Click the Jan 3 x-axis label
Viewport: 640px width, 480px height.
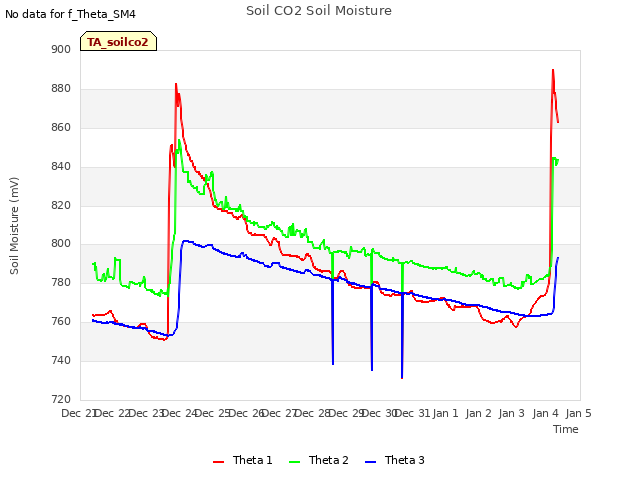tap(512, 413)
